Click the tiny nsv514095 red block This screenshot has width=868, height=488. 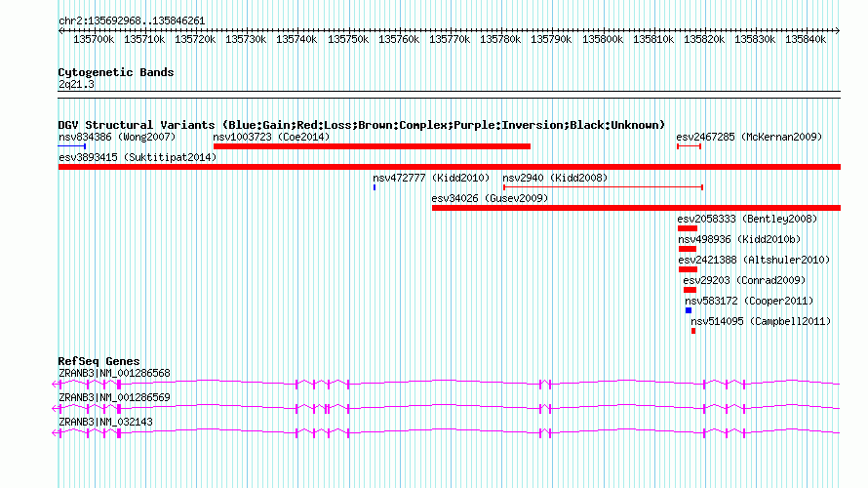click(693, 331)
